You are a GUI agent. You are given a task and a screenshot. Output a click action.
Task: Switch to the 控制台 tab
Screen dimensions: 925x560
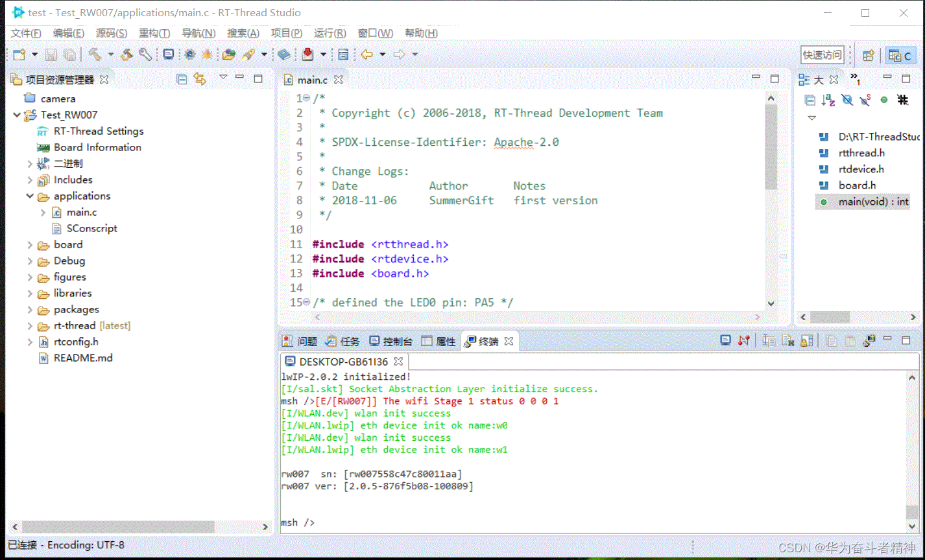(390, 341)
